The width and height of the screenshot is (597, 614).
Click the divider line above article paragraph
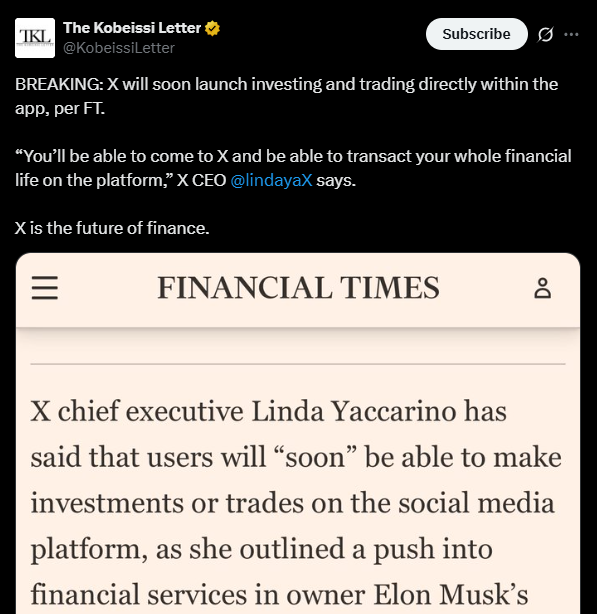coord(298,364)
